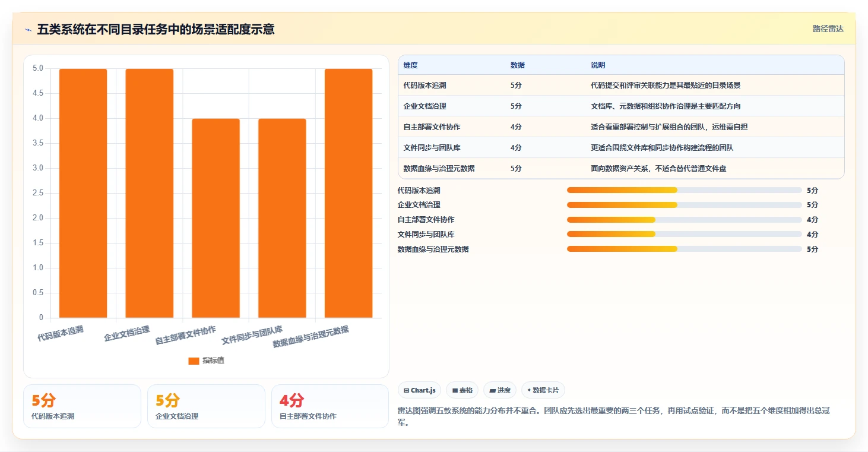Image resolution: width=868 pixels, height=452 pixels.
Task: Click the 代码版本追溯 x-axis label under the chart
Action: [61, 333]
